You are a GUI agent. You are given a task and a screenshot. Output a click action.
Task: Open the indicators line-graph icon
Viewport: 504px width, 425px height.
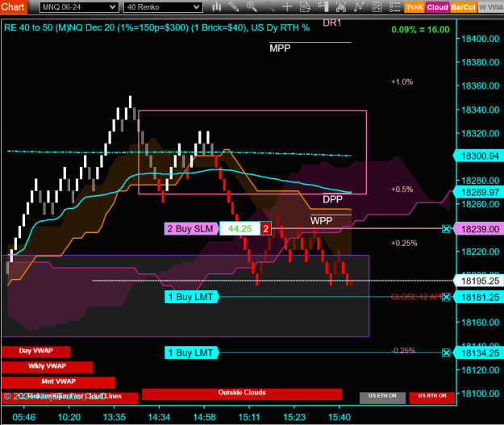[359, 6]
